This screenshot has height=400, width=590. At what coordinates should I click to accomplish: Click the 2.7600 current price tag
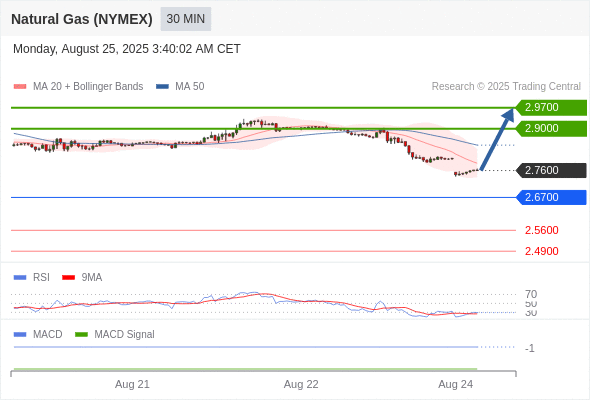[x=551, y=170]
